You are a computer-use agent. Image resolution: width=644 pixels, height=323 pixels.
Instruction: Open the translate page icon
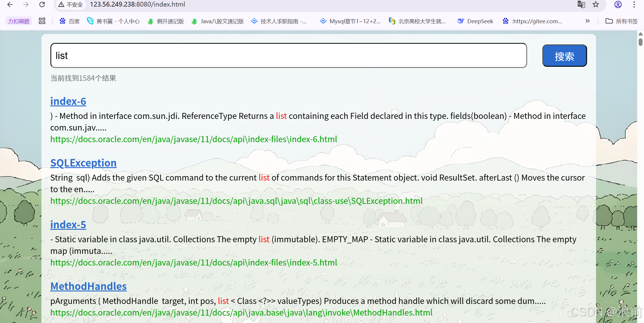[x=581, y=4]
